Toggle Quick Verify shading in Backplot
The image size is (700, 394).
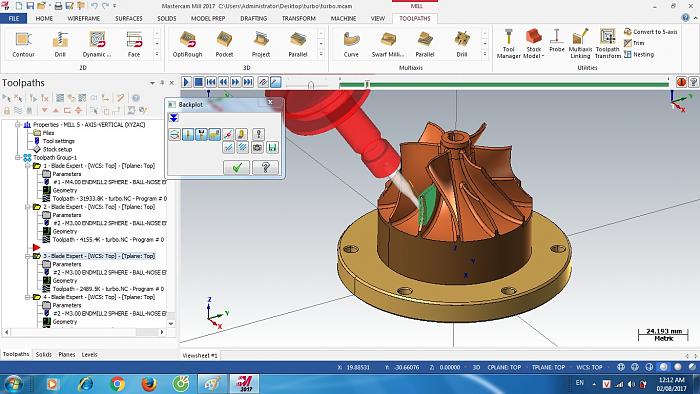pos(242,134)
